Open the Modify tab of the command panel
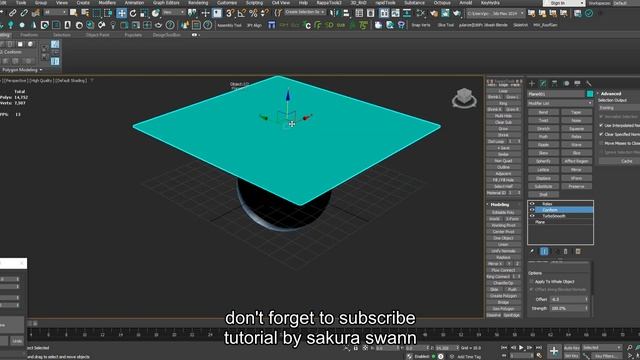640x360 pixels. coord(543,83)
